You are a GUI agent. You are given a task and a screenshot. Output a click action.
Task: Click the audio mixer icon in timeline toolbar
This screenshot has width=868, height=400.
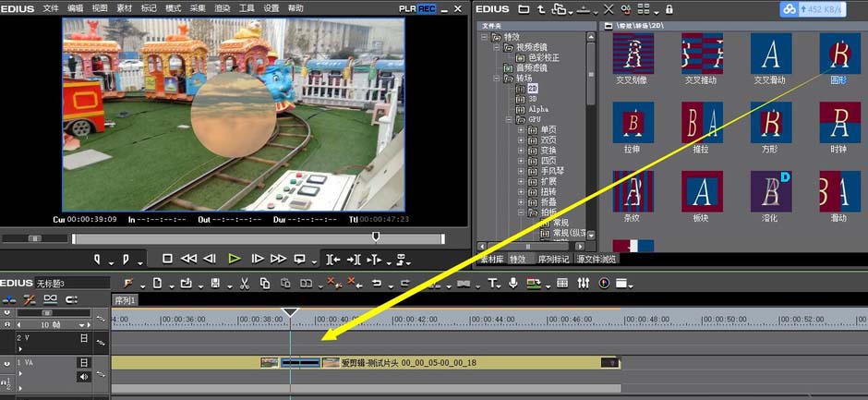pos(583,283)
